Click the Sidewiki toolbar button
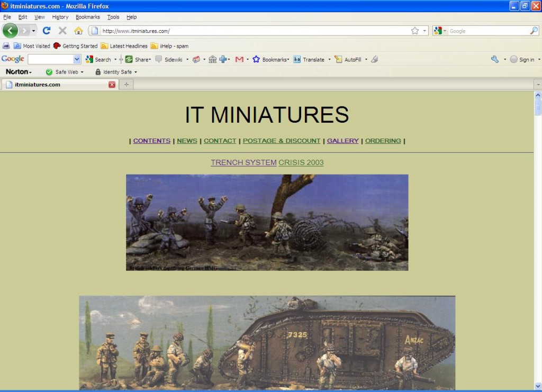Viewport: 542px width, 392px height. pos(169,59)
